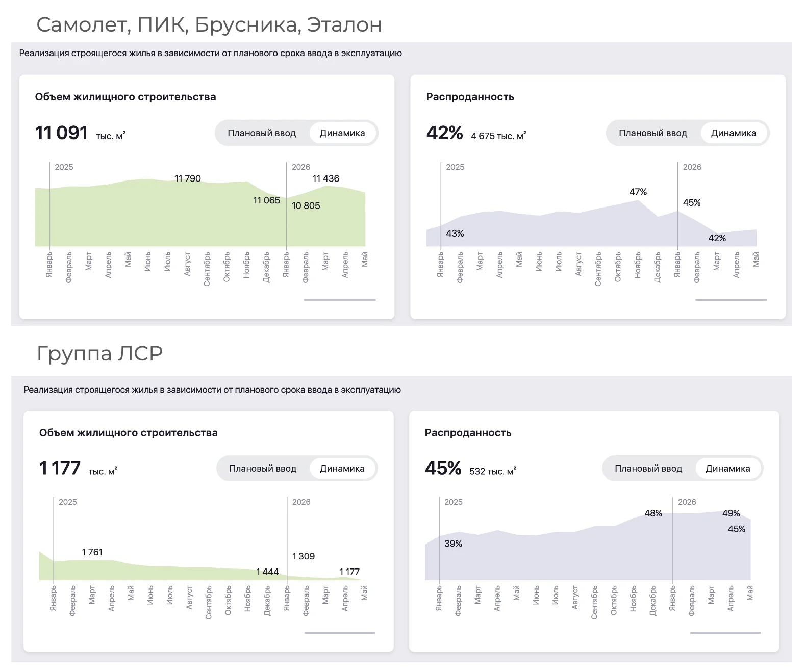
Task: Switch Группа ЛСР Распроданность to Плановый ввод
Action: [x=648, y=469]
